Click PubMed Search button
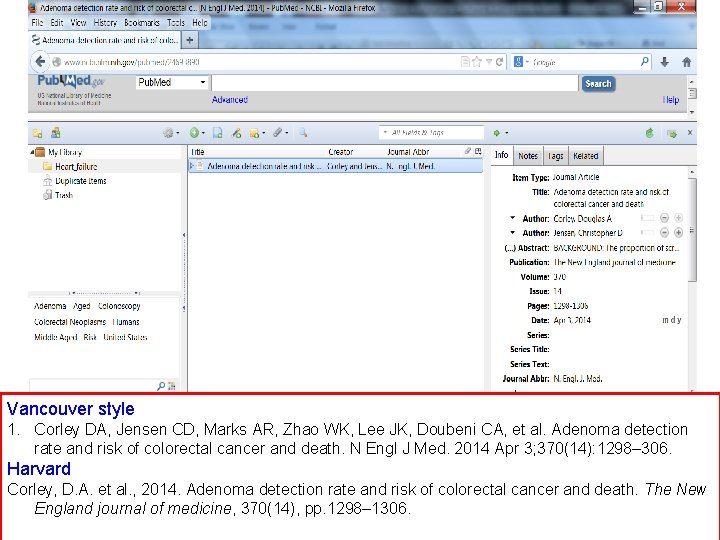720x540 pixels. (598, 84)
